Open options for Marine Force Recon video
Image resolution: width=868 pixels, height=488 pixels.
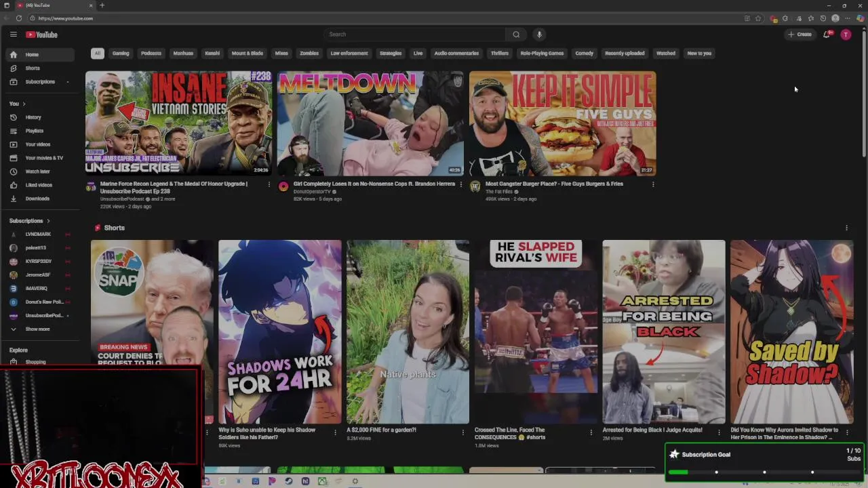click(269, 184)
